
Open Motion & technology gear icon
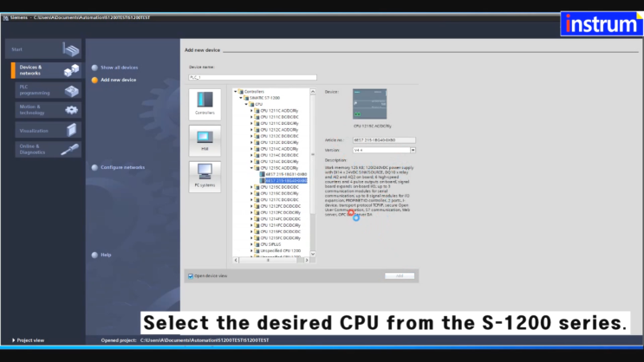(x=71, y=110)
